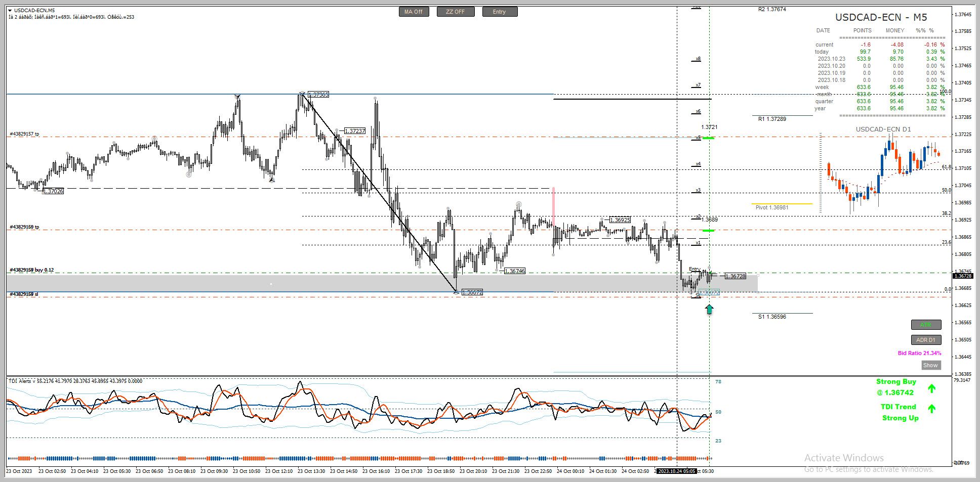Click the green arrow beside TDI Trend
This screenshot has height=482, width=980.
click(931, 408)
